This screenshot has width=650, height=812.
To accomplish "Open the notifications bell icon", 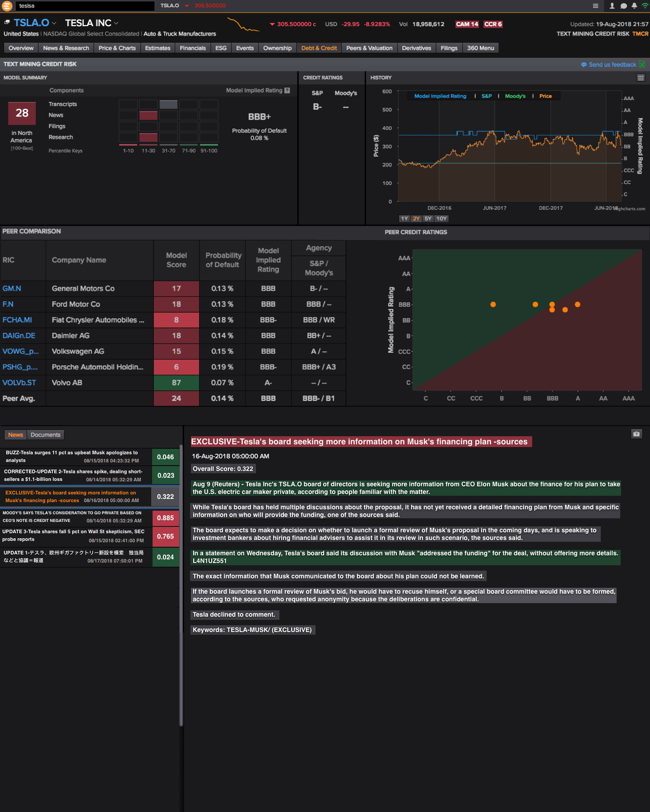I will tap(634, 6).
